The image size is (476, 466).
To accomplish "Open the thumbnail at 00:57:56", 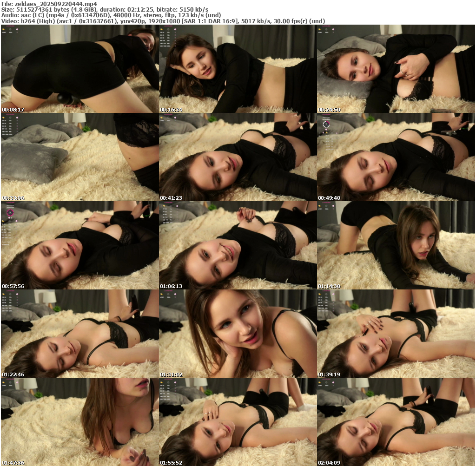I will pyautogui.click(x=79, y=245).
